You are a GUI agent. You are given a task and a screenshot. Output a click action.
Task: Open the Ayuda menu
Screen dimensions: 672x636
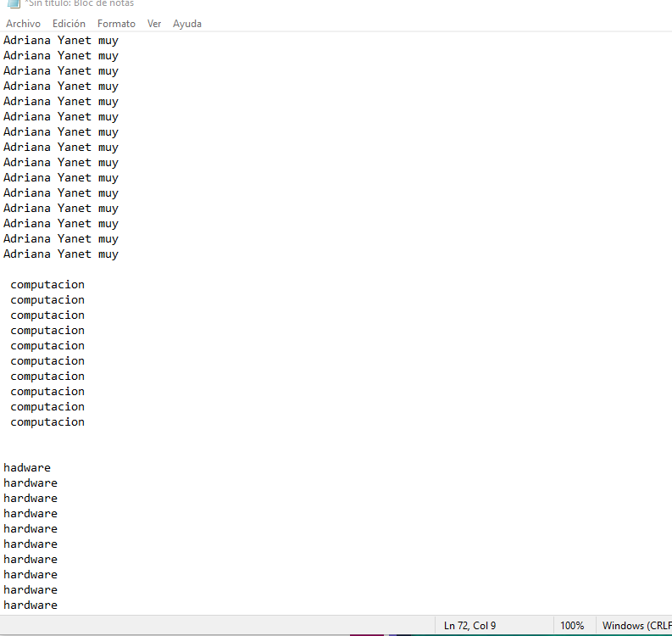click(x=187, y=24)
